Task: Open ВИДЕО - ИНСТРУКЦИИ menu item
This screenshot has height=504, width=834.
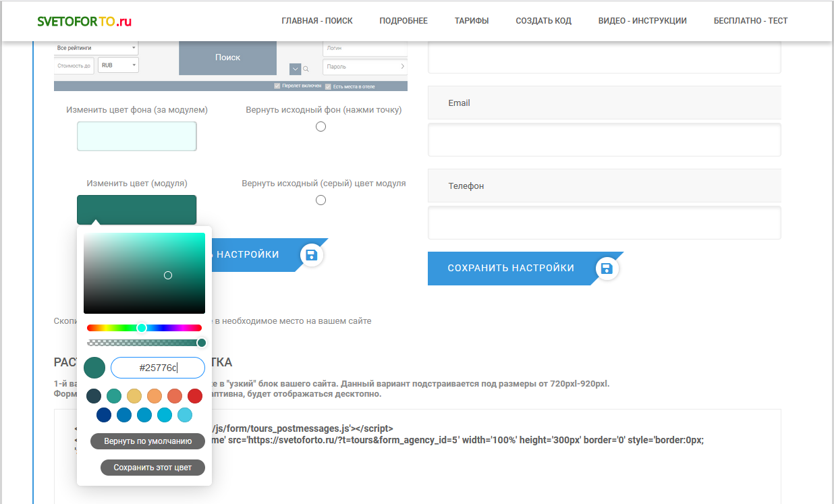Action: tap(642, 21)
